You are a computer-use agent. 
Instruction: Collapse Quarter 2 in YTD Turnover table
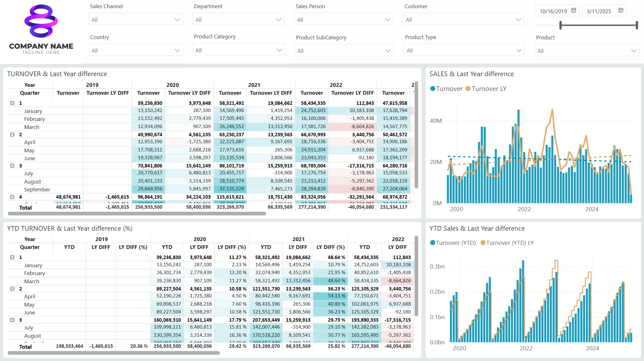[12, 289]
